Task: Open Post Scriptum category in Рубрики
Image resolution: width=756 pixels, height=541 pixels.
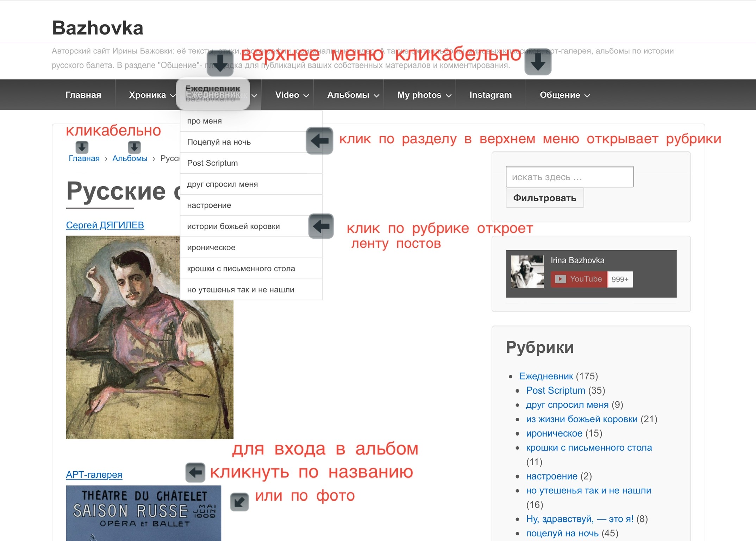Action: 556,391
